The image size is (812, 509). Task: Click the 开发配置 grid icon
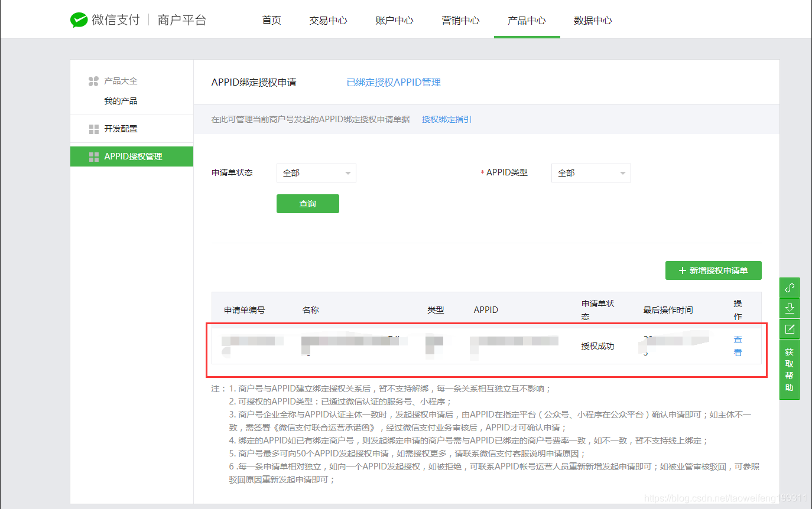click(93, 129)
